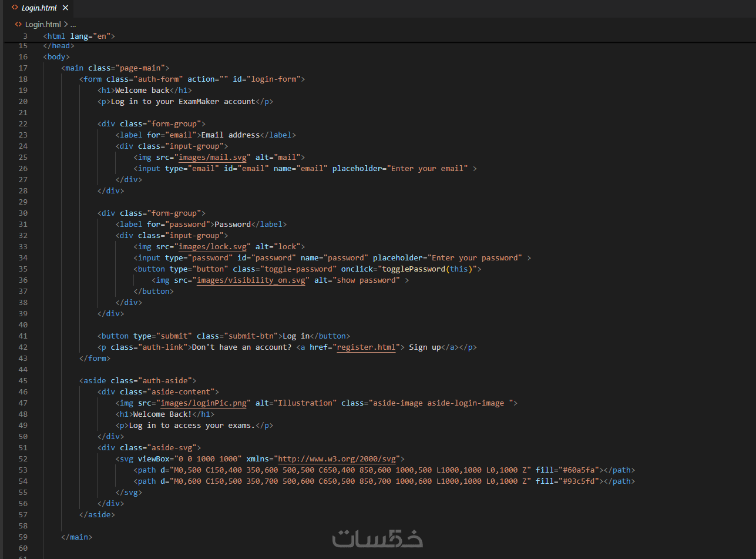Click the "login-form" id value

click(x=273, y=79)
